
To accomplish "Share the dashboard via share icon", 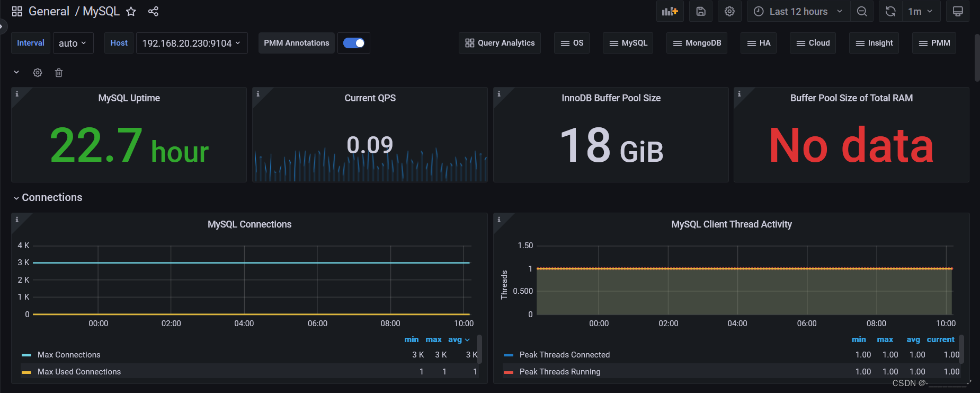I will pos(153,11).
